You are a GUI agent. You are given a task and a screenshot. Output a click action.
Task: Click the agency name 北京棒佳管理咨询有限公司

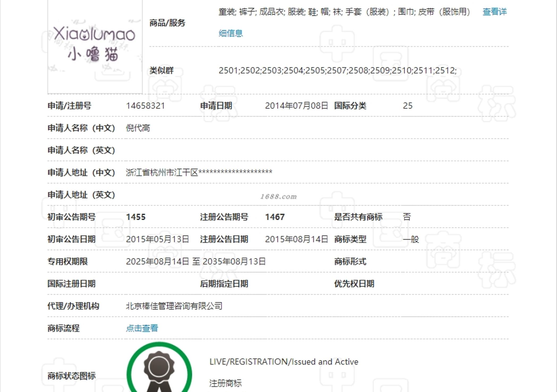[174, 306]
